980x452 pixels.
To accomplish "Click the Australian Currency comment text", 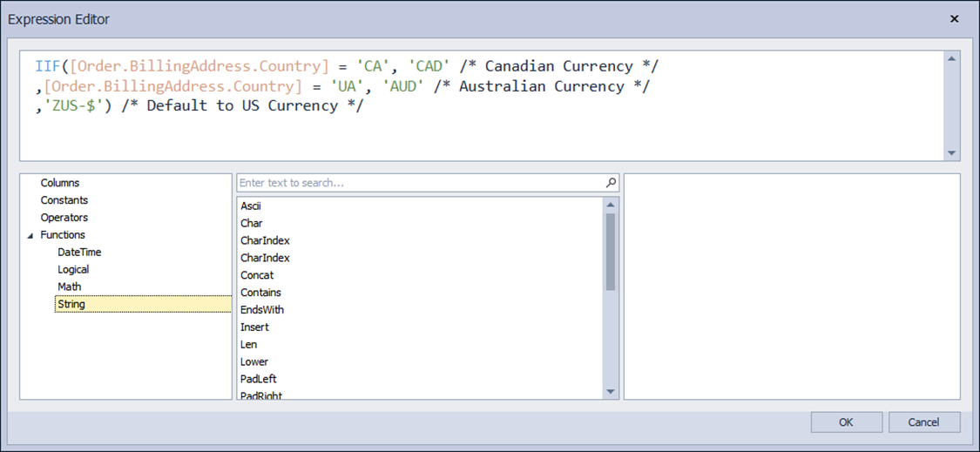I will (542, 86).
